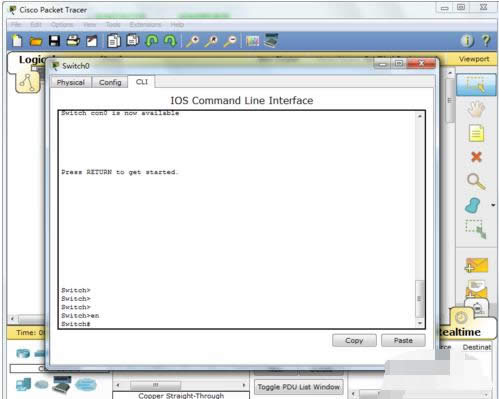Screen dimensions: 499x399
Task: Click the Print icon in the toolbar
Action: (x=73, y=41)
